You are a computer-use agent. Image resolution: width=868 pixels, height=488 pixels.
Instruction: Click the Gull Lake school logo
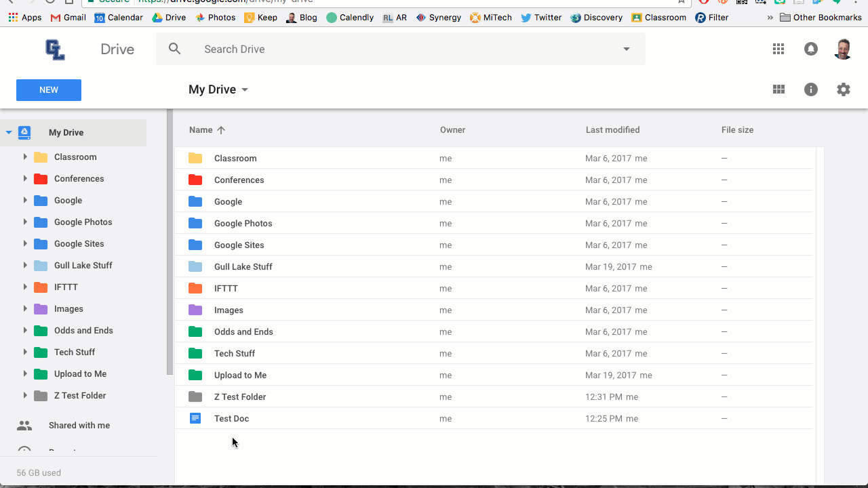pos(55,49)
